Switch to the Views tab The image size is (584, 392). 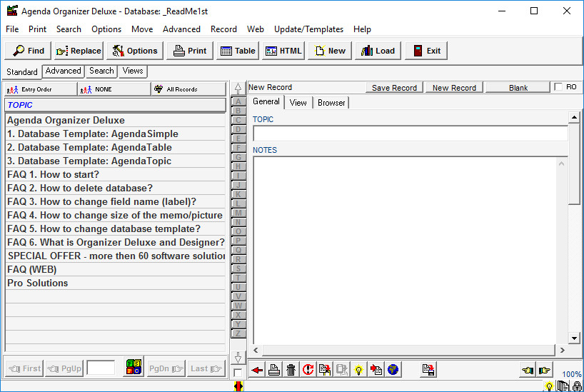tap(133, 71)
